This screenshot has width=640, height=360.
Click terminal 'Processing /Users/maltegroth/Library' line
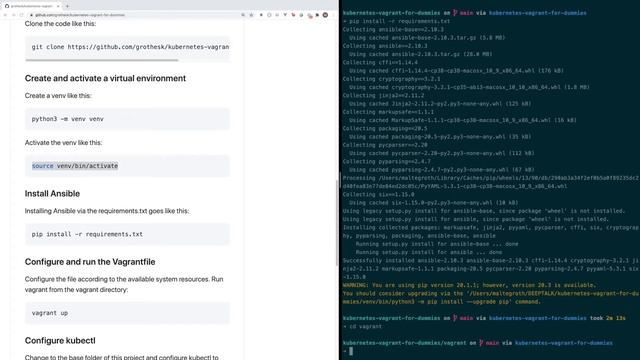pos(491,182)
